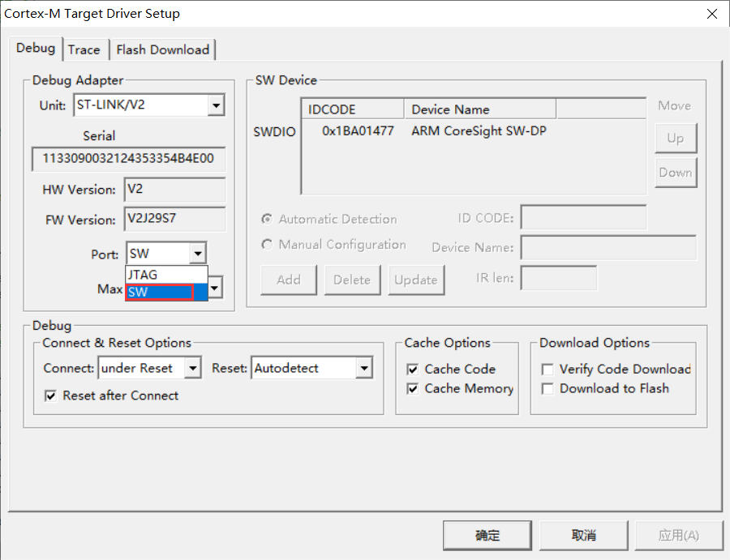Select the 0x1BA01477 IDCODE cell

point(358,131)
